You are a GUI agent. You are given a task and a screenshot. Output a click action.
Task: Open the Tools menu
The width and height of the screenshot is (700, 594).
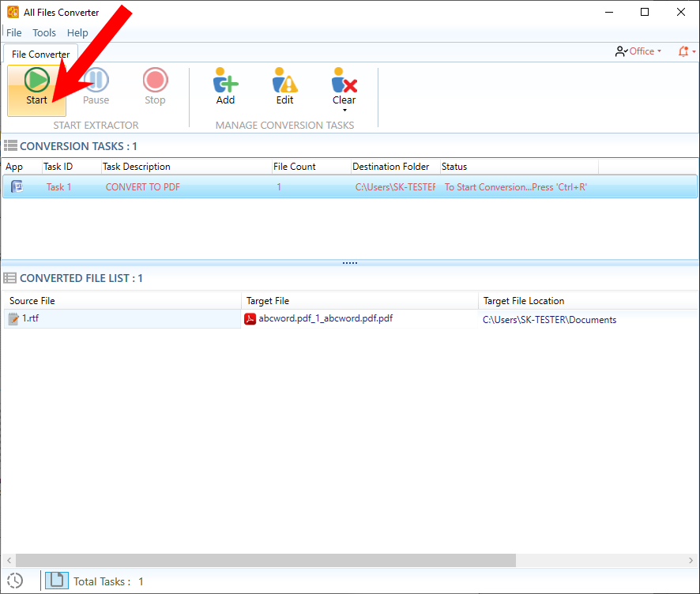44,32
